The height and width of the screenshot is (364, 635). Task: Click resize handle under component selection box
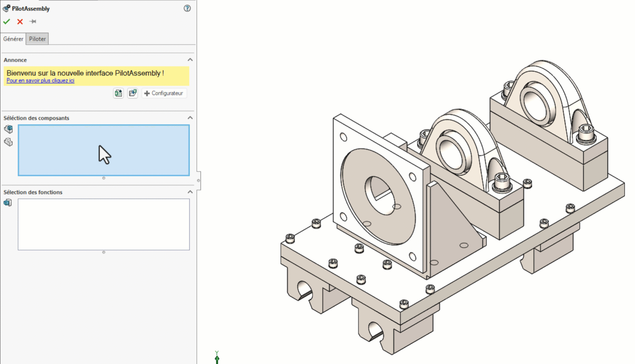point(104,178)
